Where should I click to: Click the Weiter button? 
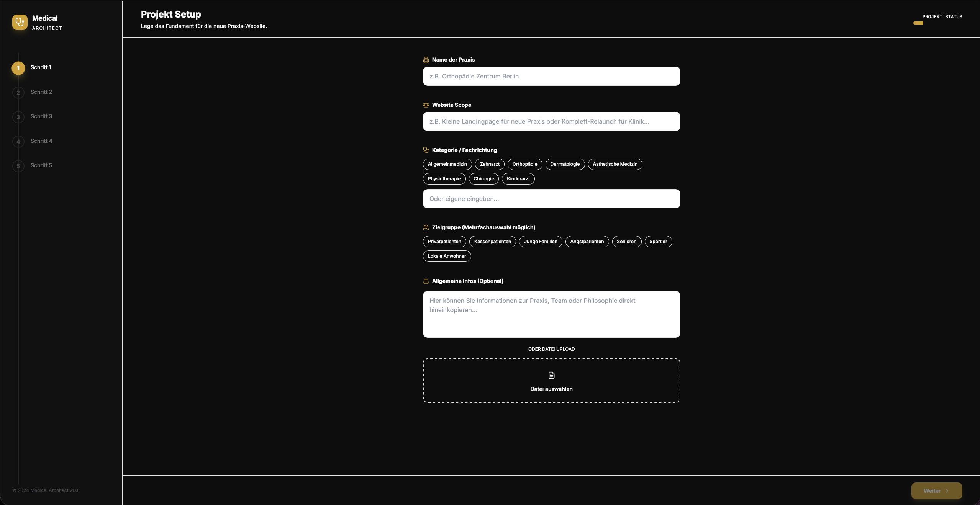point(936,491)
